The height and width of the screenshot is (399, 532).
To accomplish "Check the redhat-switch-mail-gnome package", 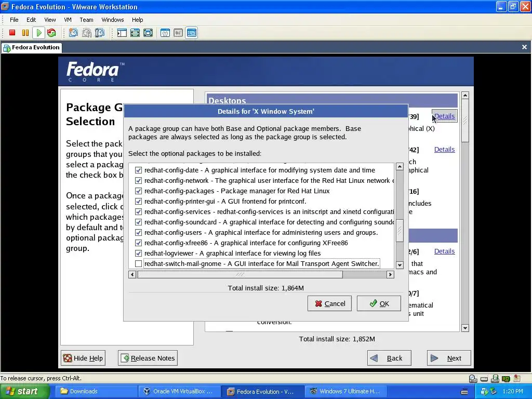I will pyautogui.click(x=138, y=263).
